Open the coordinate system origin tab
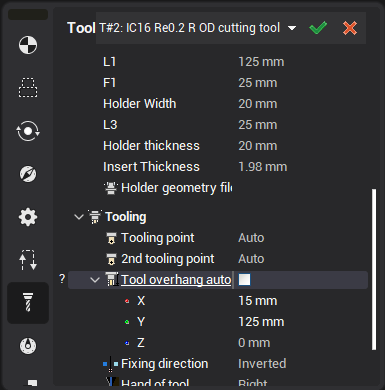The image size is (385, 390). pyautogui.click(x=28, y=45)
